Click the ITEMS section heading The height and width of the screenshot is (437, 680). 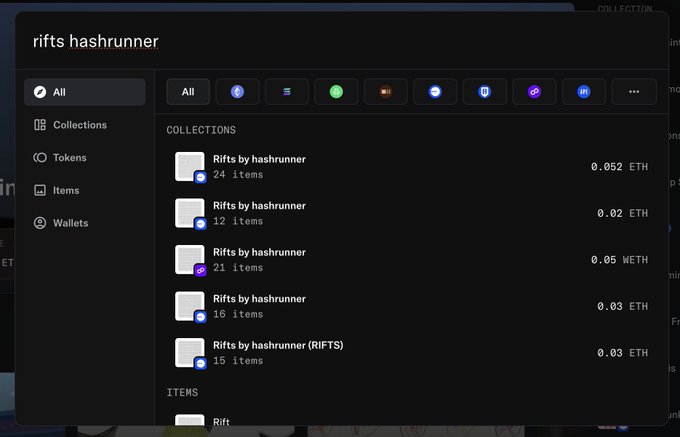point(182,392)
